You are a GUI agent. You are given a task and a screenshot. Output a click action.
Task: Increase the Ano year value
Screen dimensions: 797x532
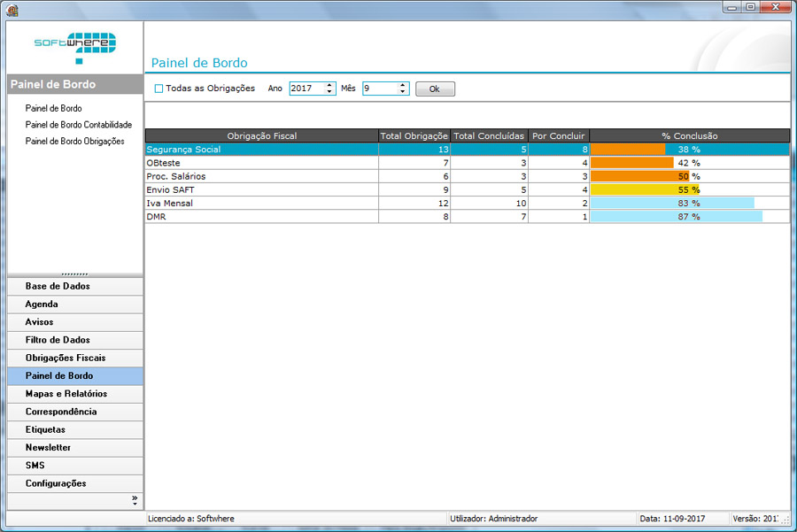[330, 85]
